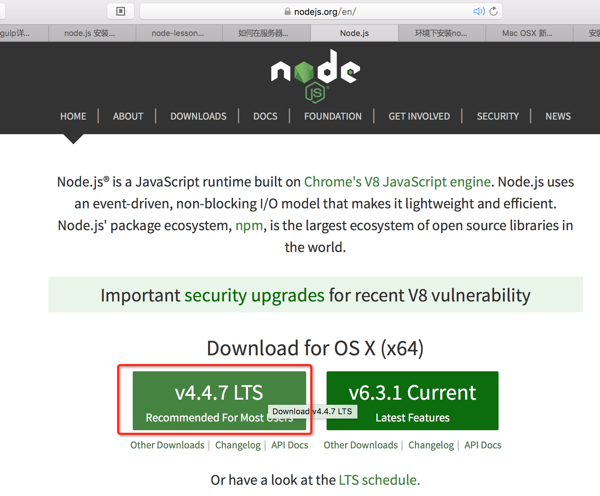Screen dimensions: 600x496
Task: Open the FOUNDATION nav link
Action: [333, 116]
